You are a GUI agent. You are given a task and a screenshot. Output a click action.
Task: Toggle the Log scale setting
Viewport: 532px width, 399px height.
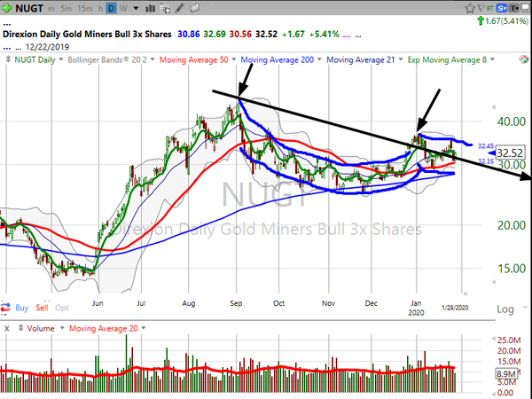click(x=505, y=309)
